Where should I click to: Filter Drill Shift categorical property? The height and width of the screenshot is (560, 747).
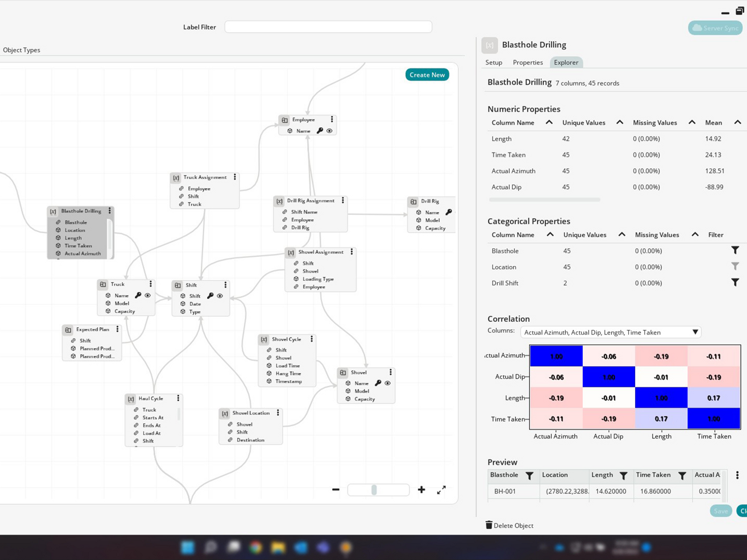coord(735,283)
